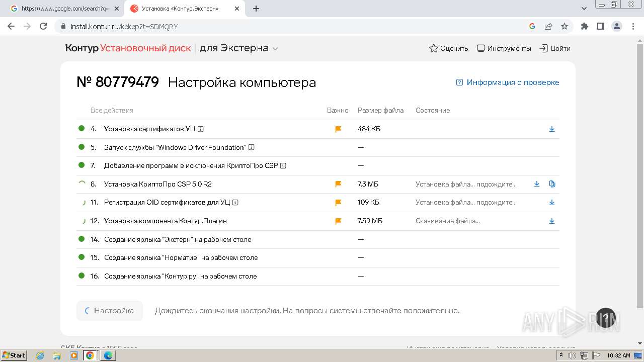Click Оценить to rate the service

448,48
